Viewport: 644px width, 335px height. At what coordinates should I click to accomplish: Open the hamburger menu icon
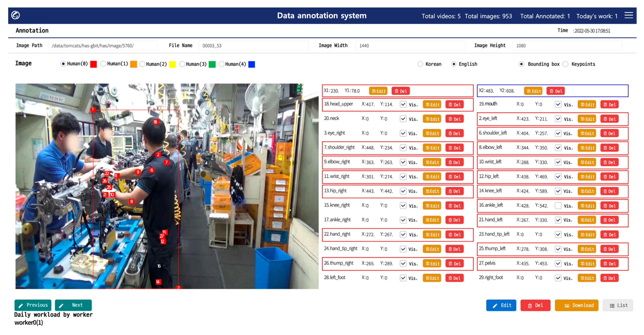629,15
